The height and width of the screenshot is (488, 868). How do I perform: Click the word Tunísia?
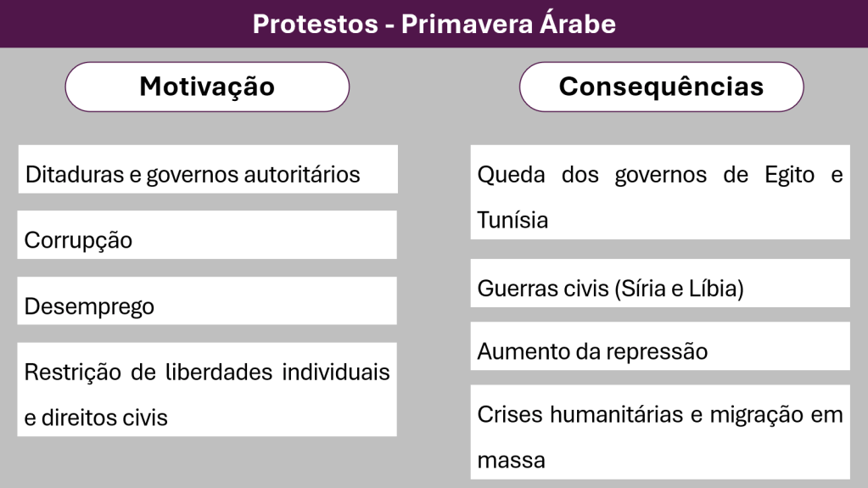(x=512, y=221)
